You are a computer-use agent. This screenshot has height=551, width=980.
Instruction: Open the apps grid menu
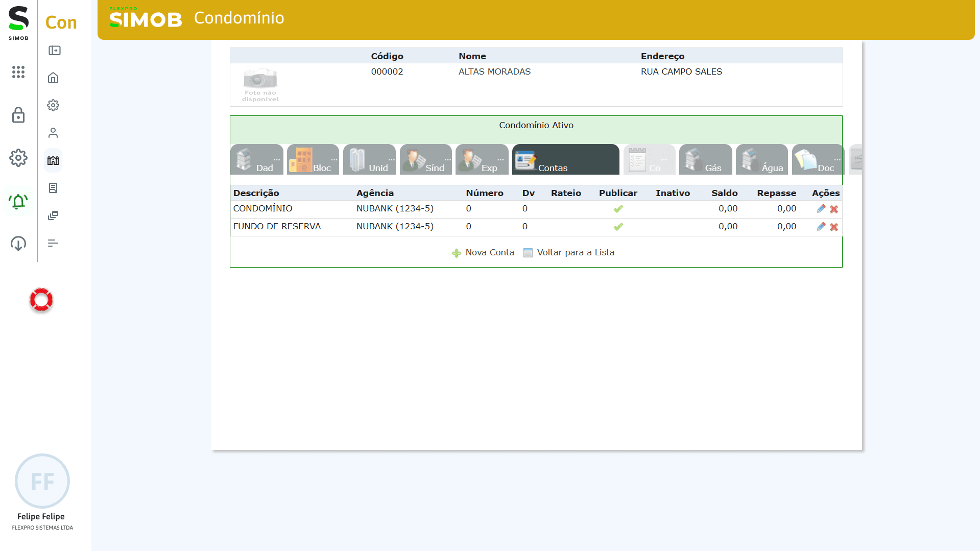pyautogui.click(x=18, y=72)
